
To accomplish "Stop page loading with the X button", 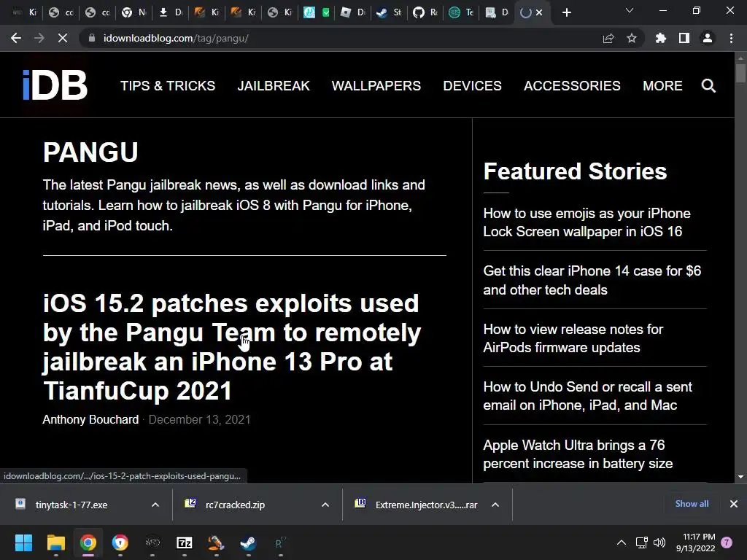I will tap(63, 38).
